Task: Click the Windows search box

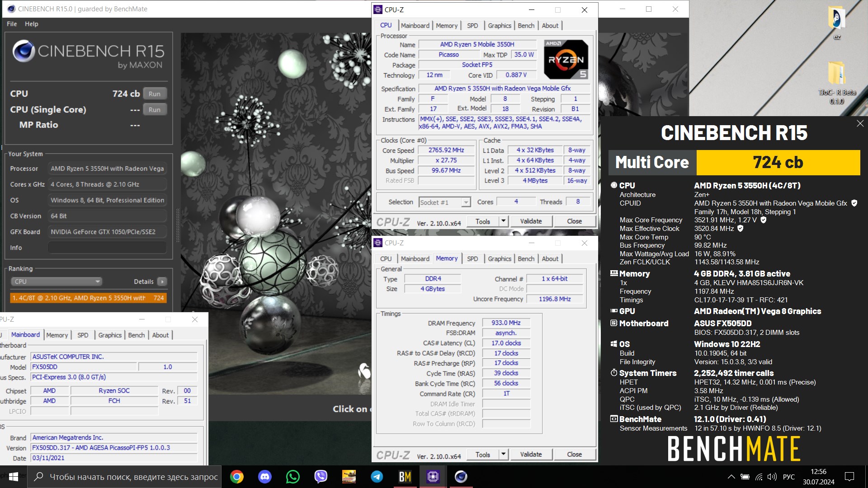Action: (125, 477)
